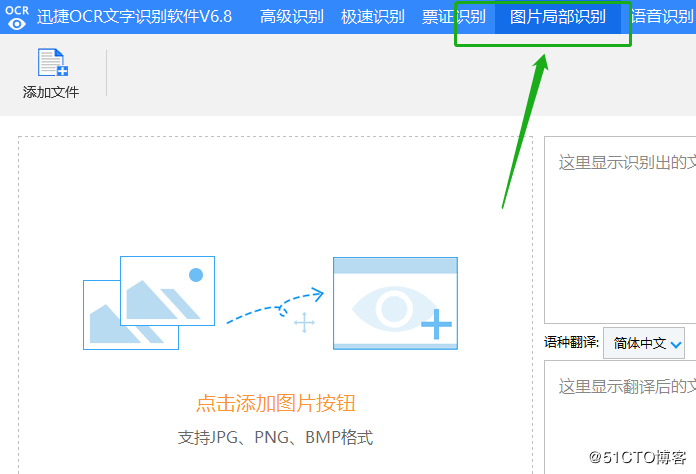Viewport: 696px width, 474px height.
Task: Expand the 简体中文 language dropdown
Action: [644, 343]
